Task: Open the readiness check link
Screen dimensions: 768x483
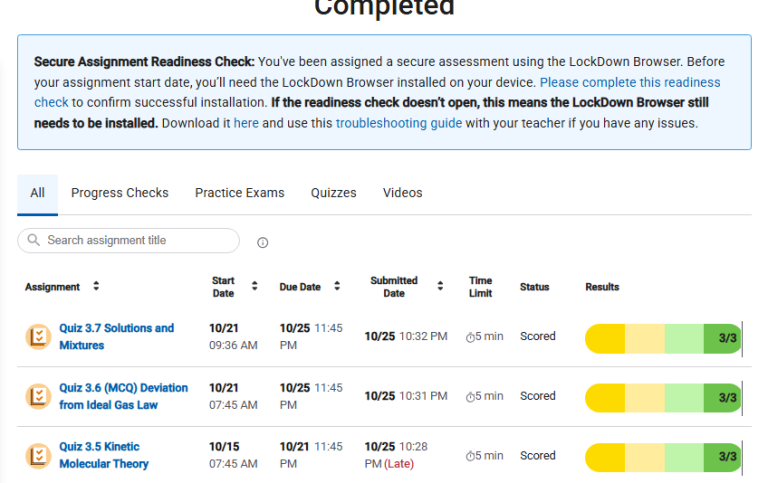Action: click(630, 82)
